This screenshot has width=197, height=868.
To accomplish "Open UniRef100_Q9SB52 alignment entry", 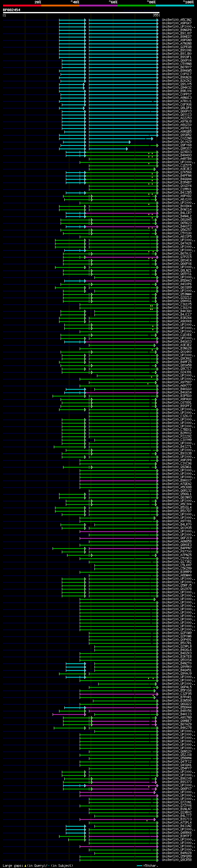I will coord(177,135).
